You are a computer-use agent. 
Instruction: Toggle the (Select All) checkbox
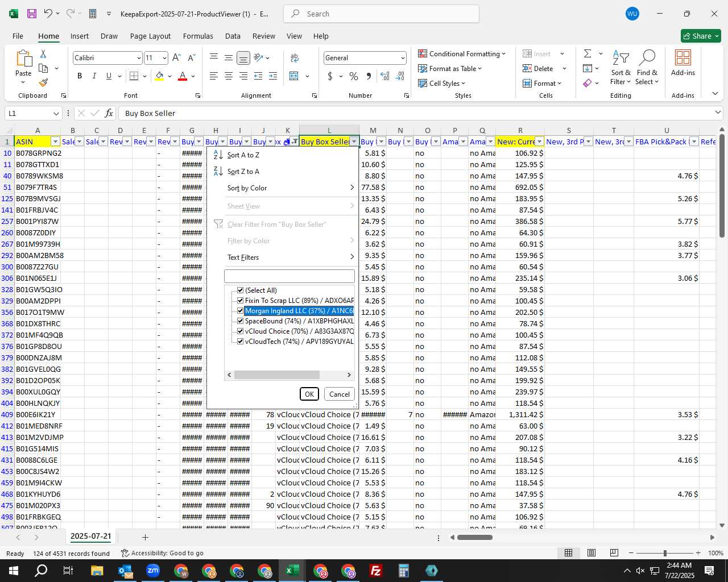tap(241, 290)
